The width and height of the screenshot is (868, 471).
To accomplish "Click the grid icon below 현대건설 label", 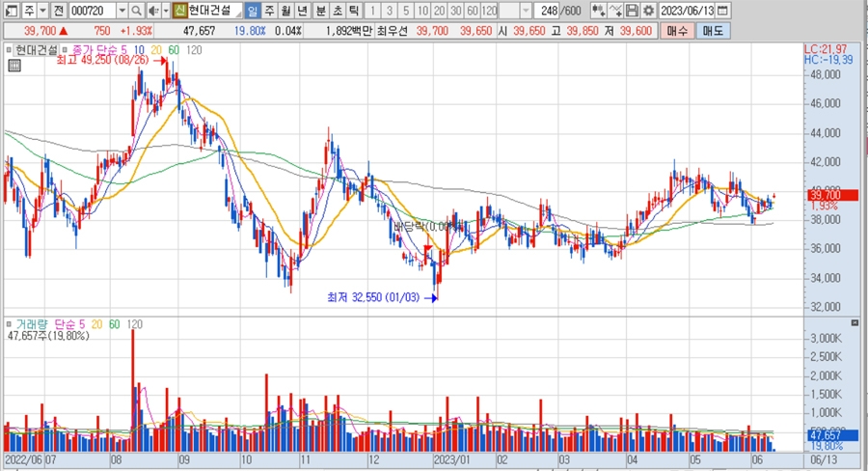I will 14,67.
